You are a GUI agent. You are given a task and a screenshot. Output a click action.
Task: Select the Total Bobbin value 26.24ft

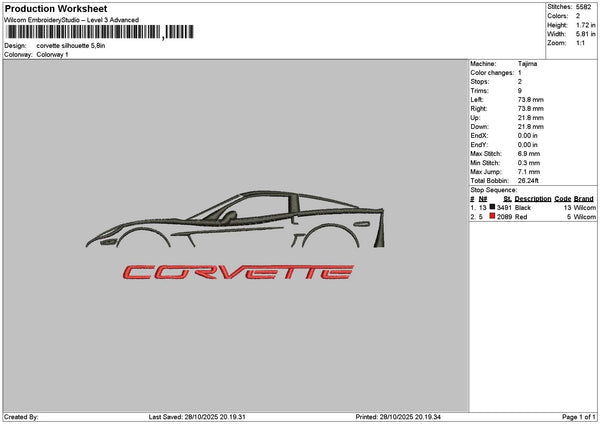528,181
